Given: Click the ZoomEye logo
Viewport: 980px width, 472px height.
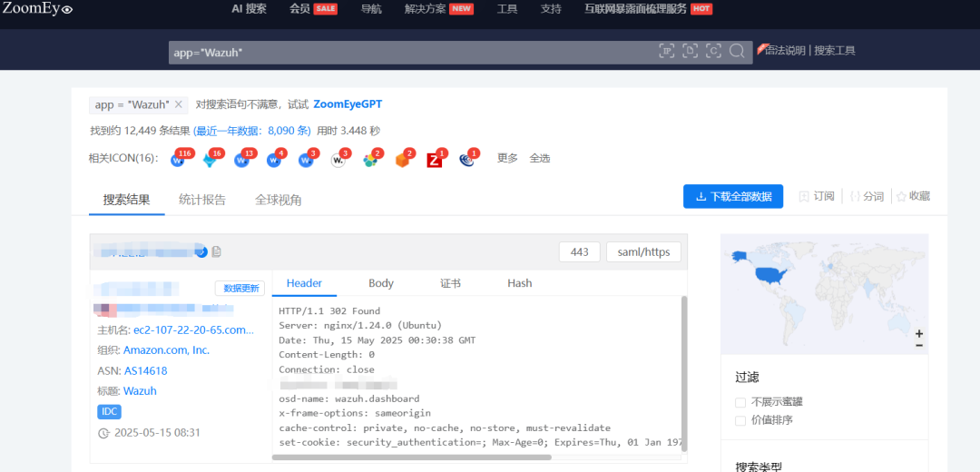Looking at the screenshot, I should click(x=37, y=9).
